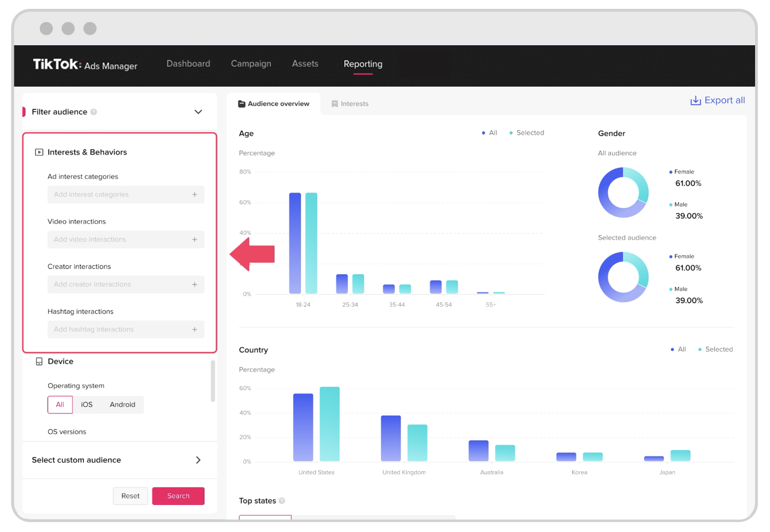Click the Reset button
Image resolution: width=770 pixels, height=532 pixels.
coord(130,496)
